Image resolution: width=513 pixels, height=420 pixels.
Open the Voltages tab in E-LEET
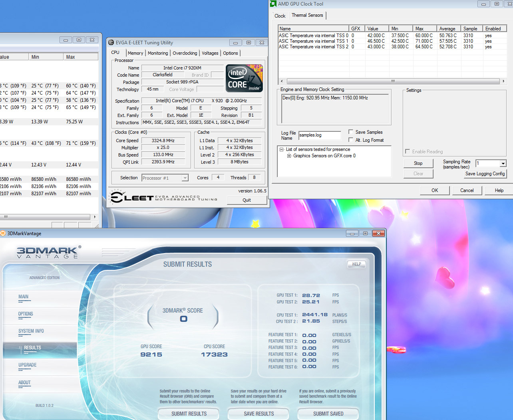coord(210,53)
